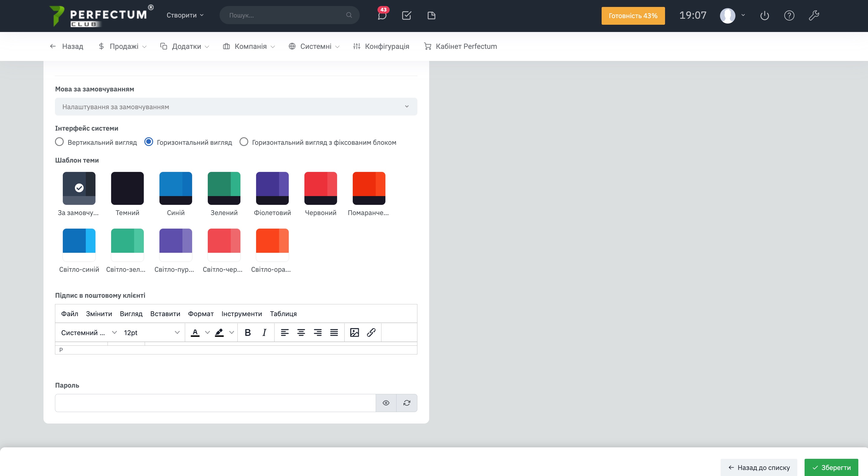Choose the Фіолетовий theme swatch

click(x=272, y=189)
